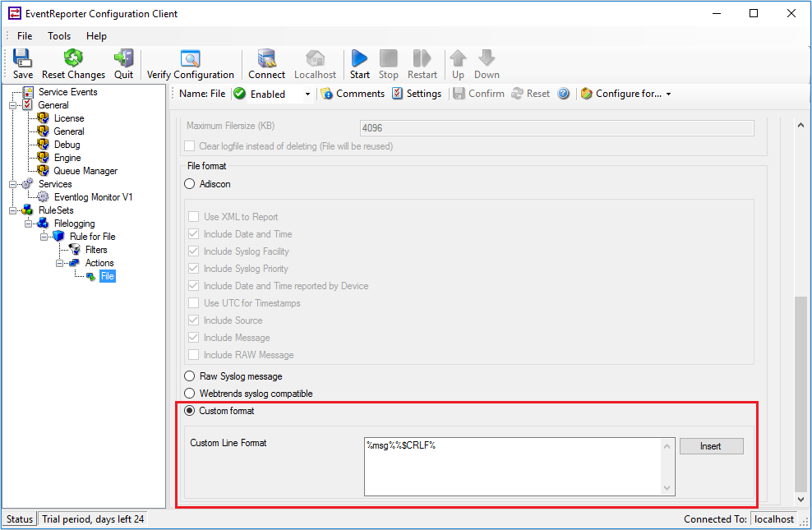Click the Restart service icon
This screenshot has width=812, height=530.
tap(422, 58)
